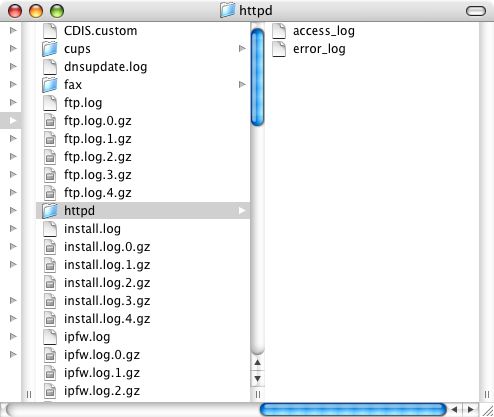This screenshot has height=417, width=494.
Task: Expand the fax folder arrow
Action: [x=242, y=85]
